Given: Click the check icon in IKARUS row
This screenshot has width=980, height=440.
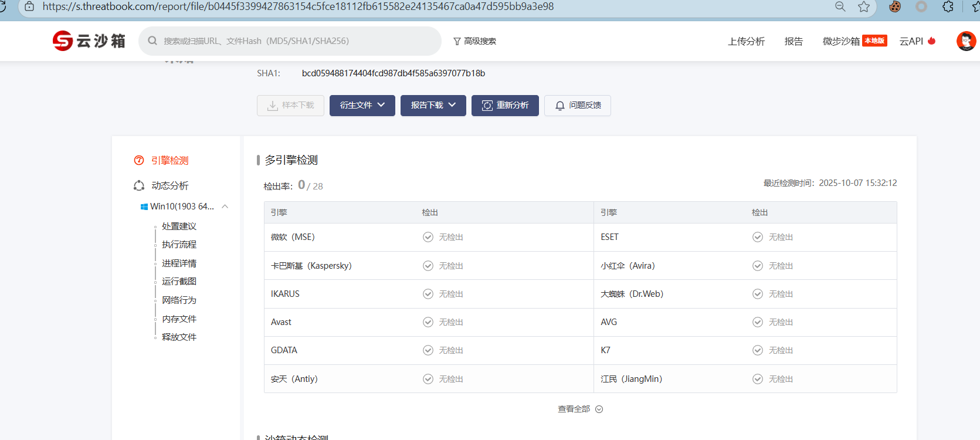Looking at the screenshot, I should point(428,294).
